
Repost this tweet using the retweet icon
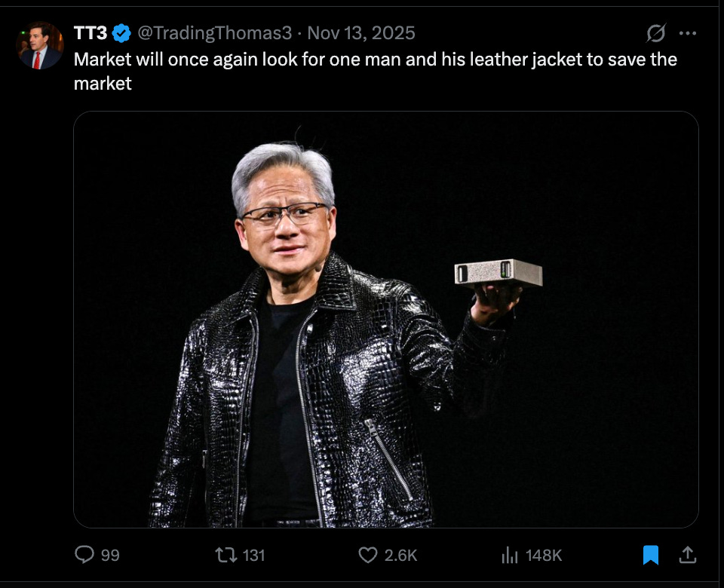coord(226,555)
